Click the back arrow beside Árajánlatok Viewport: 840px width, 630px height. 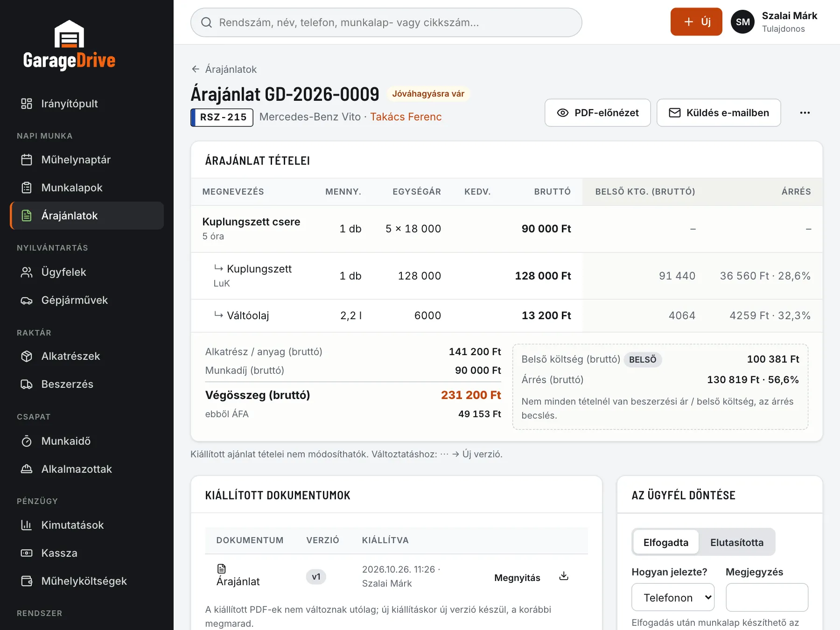[196, 69]
